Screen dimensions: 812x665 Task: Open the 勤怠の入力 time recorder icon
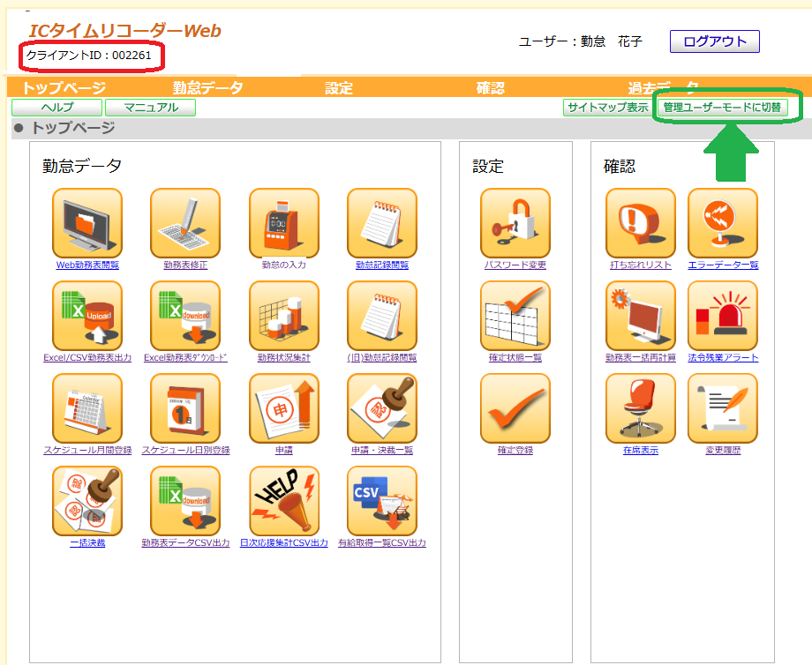(x=283, y=223)
